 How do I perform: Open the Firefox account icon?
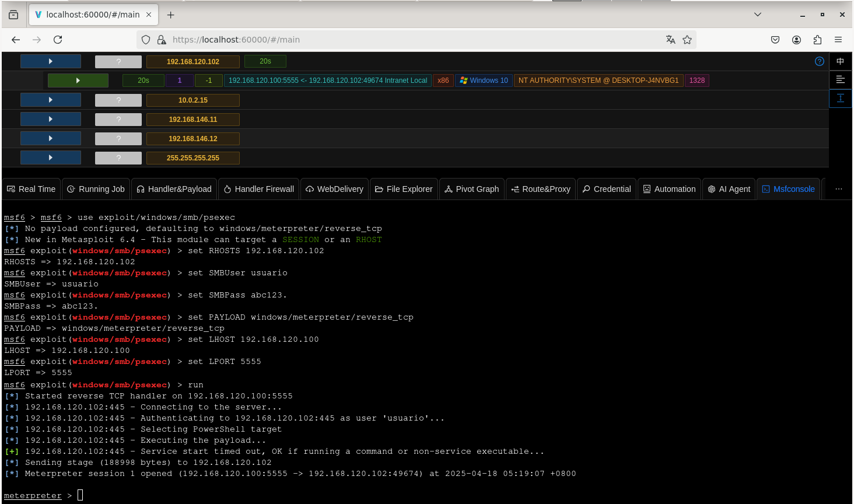(x=796, y=40)
